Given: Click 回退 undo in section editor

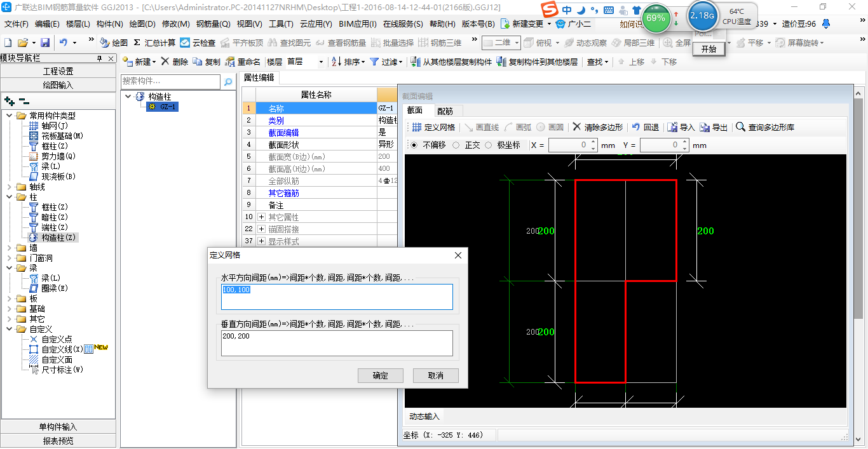Looking at the screenshot, I should (645, 127).
